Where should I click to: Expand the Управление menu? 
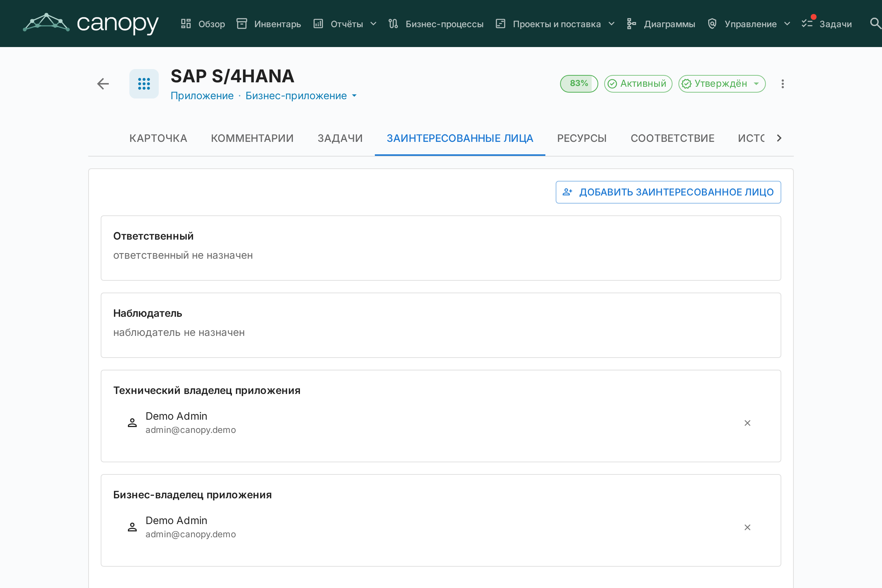[x=788, y=24]
